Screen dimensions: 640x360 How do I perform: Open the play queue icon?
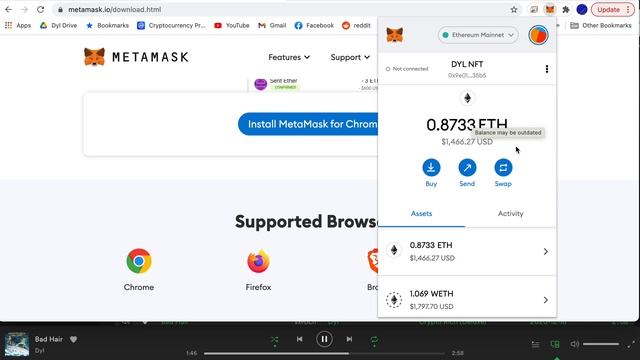(536, 344)
